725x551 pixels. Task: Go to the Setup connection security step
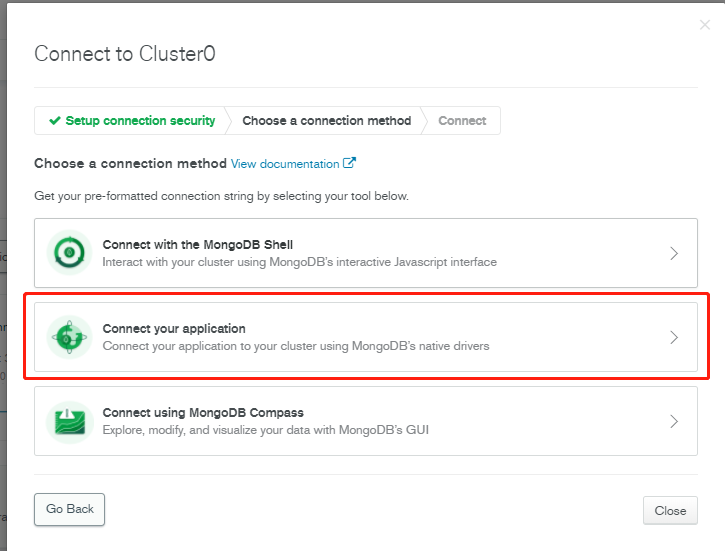tap(132, 121)
